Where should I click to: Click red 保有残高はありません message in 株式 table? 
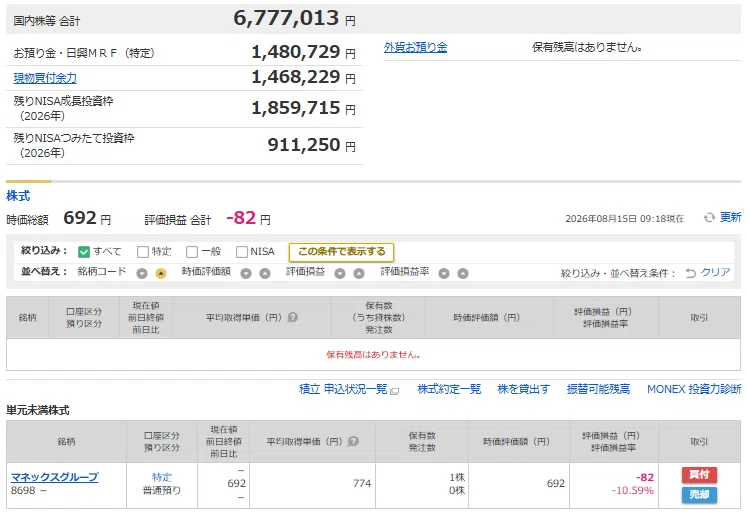point(373,355)
